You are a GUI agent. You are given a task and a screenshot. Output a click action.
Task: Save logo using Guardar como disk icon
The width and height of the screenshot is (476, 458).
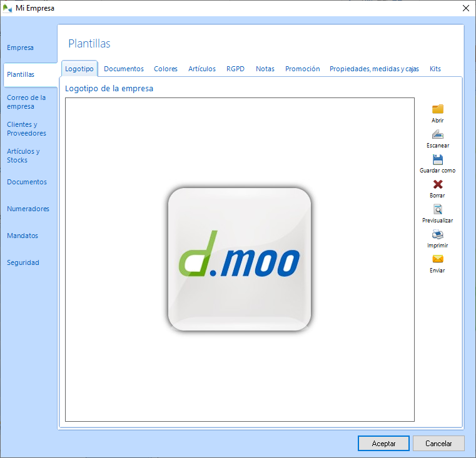tap(437, 159)
